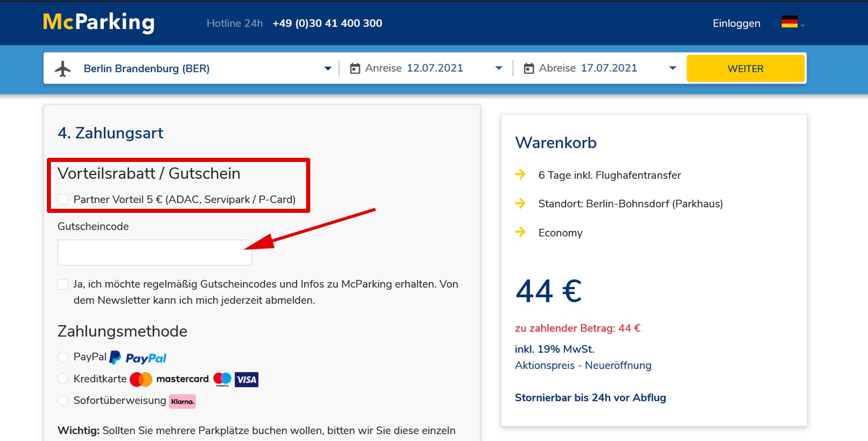This screenshot has height=441, width=868.
Task: Click the Abreise calendar icon
Action: (529, 68)
